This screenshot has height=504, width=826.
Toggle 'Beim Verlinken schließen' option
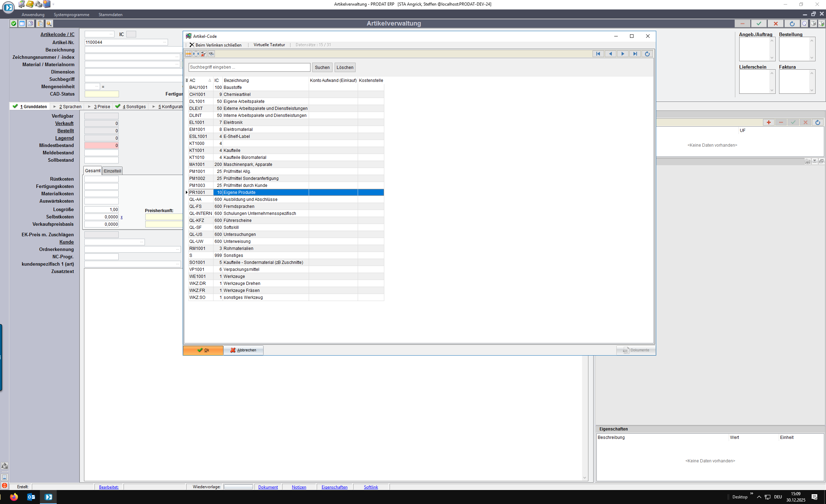216,45
